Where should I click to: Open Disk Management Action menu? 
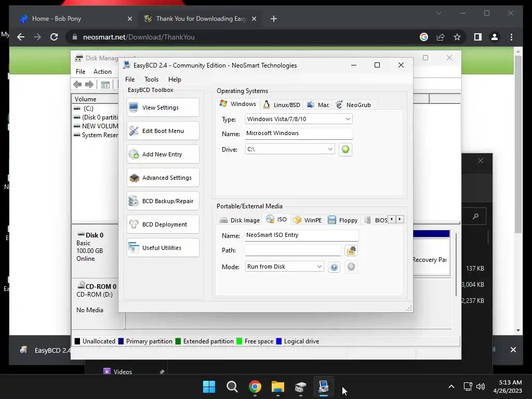(102, 72)
